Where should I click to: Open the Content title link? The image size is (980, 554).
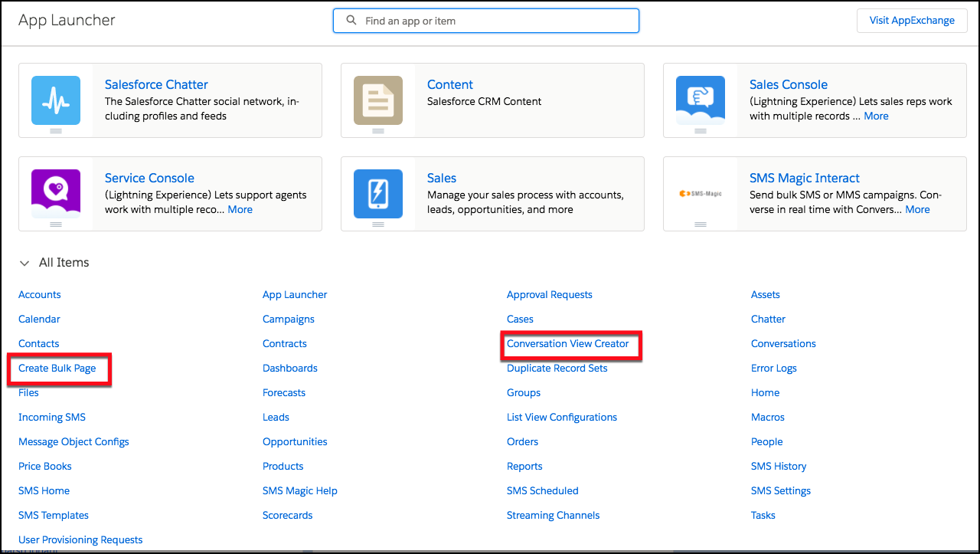coord(450,84)
